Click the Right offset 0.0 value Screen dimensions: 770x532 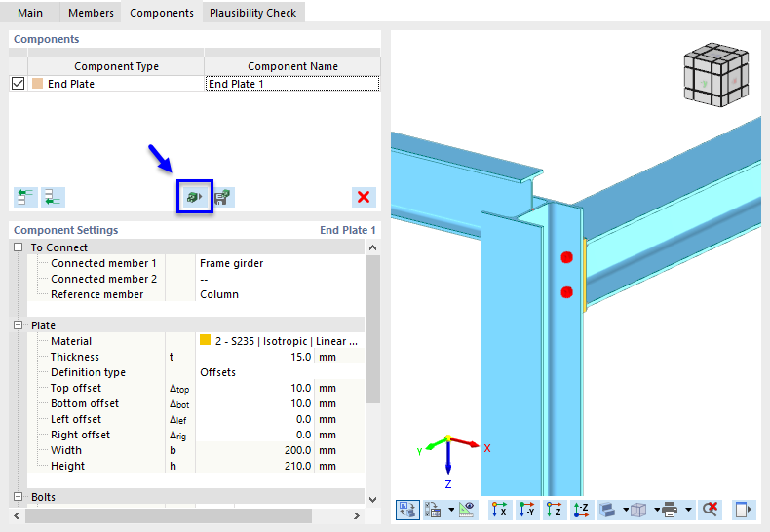click(x=254, y=435)
